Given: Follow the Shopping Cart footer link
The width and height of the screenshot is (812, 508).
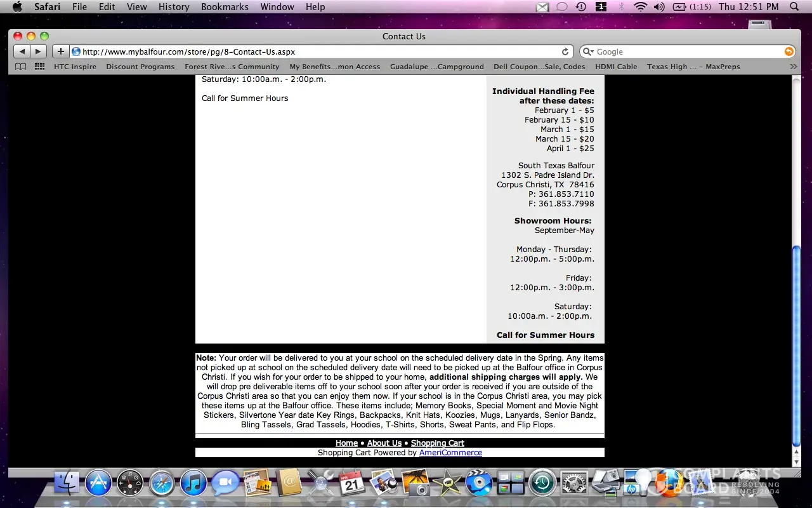Looking at the screenshot, I should [x=437, y=443].
